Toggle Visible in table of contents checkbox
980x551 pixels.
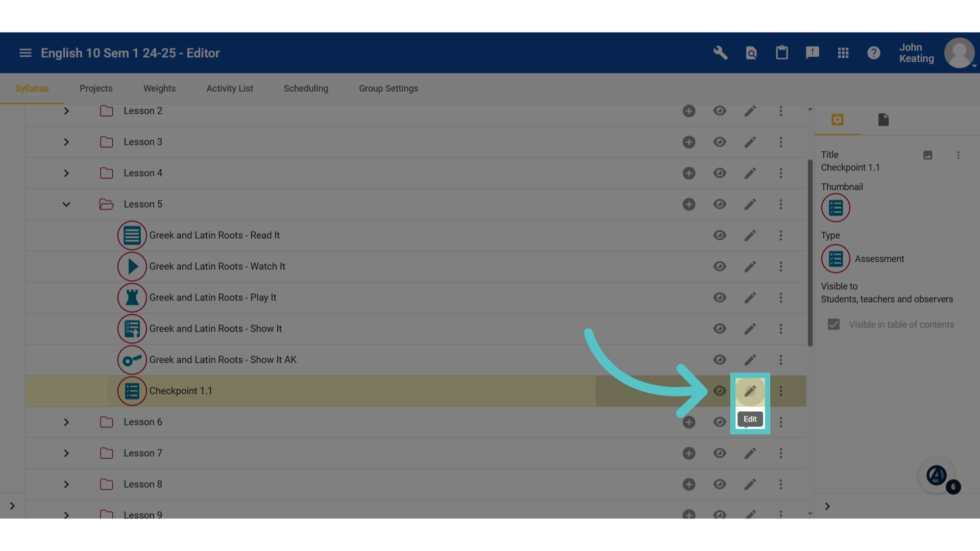[834, 324]
